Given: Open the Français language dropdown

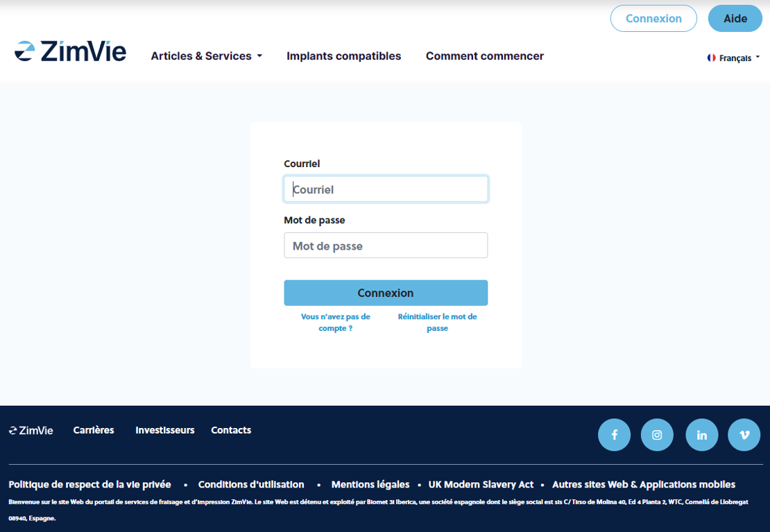Looking at the screenshot, I should [734, 58].
